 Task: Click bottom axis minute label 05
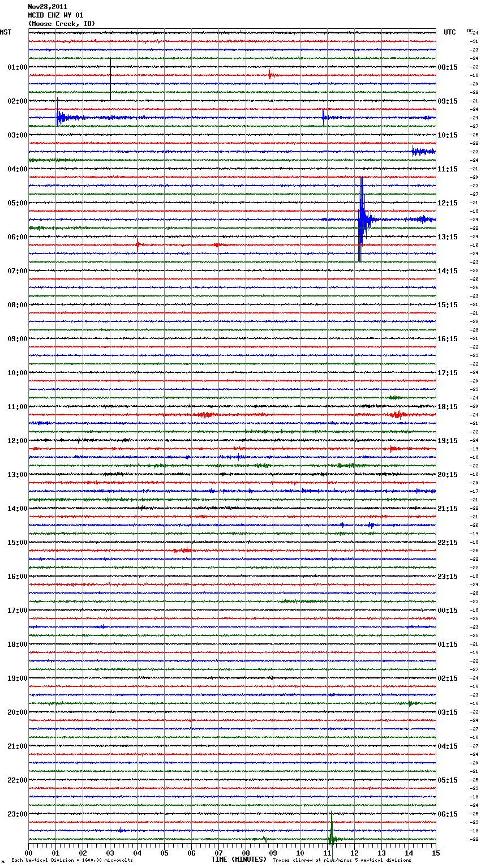click(164, 853)
